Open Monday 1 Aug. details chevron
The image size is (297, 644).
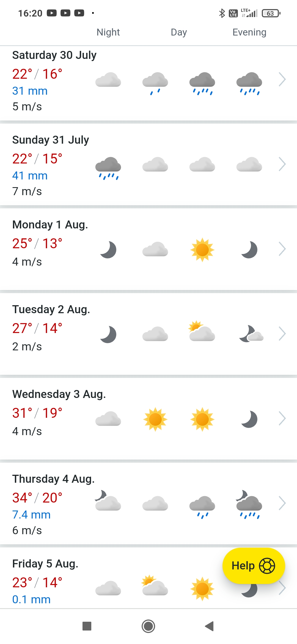pos(282,249)
